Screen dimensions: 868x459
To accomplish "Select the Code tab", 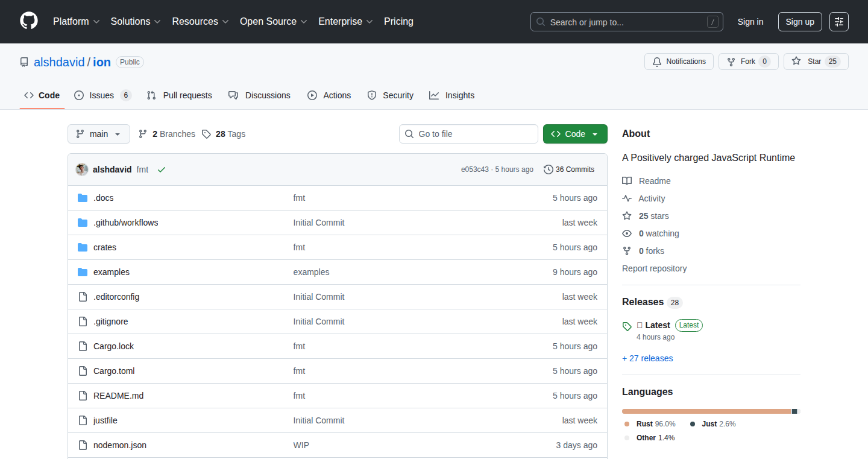I will pyautogui.click(x=42, y=95).
